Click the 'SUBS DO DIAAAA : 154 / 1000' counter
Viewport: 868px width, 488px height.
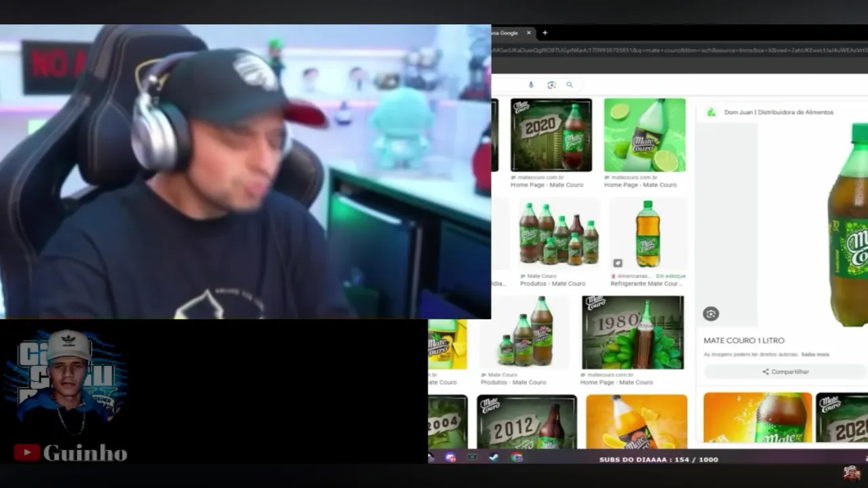658,460
